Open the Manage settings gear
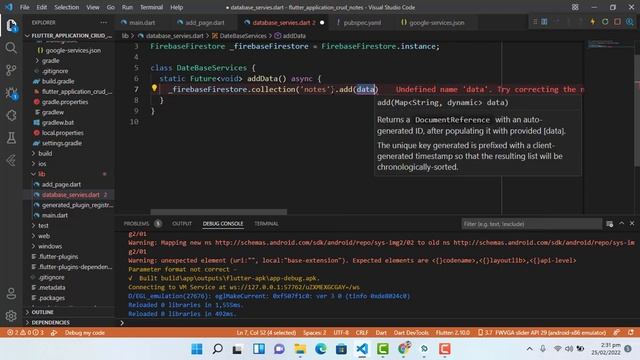 (11, 316)
